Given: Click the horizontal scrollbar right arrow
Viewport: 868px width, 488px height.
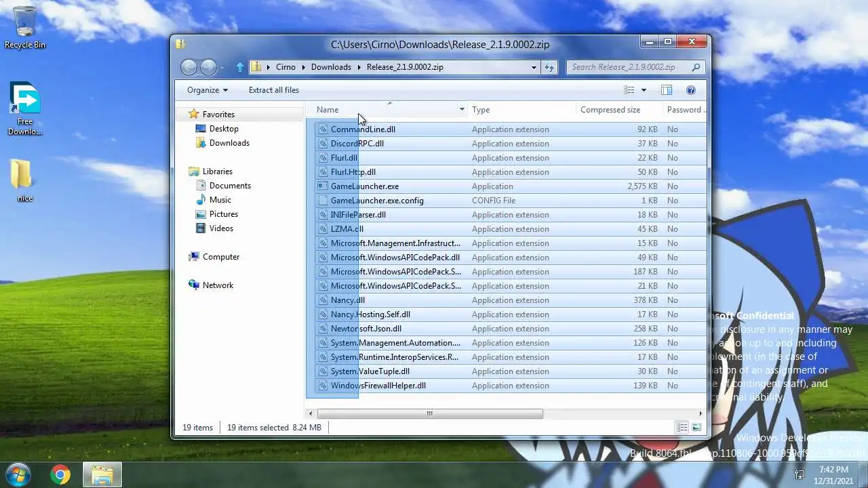Looking at the screenshot, I should point(701,413).
